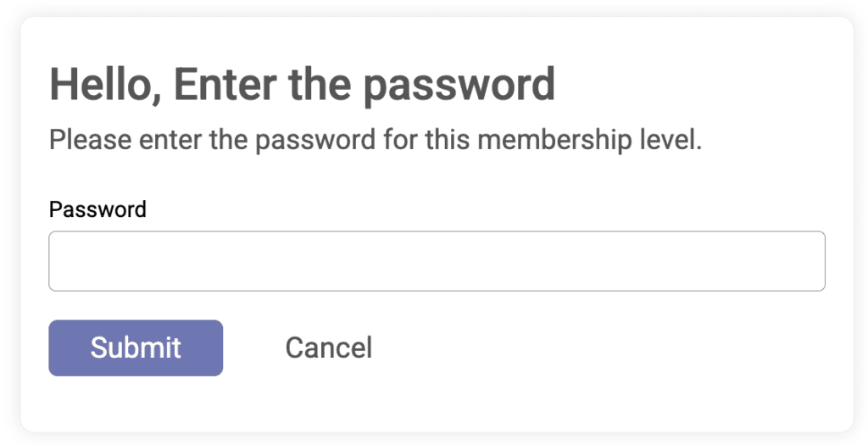Image resolution: width=868 pixels, height=445 pixels.
Task: Dismiss the dialog using Cancel
Action: click(329, 348)
